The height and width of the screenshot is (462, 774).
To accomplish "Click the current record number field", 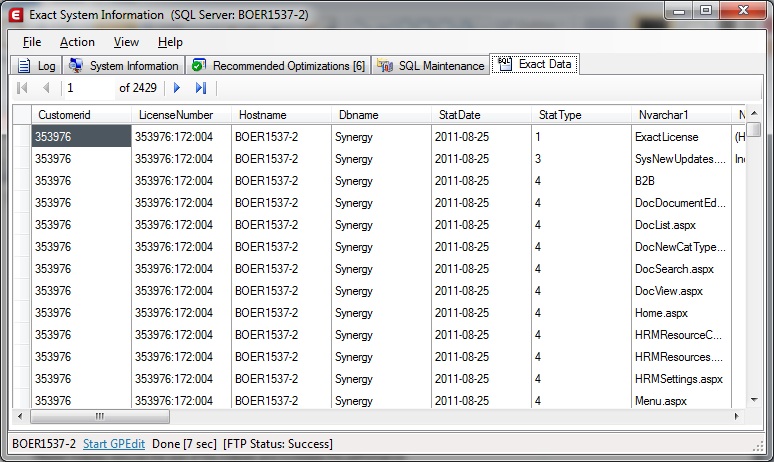I will (x=89, y=88).
